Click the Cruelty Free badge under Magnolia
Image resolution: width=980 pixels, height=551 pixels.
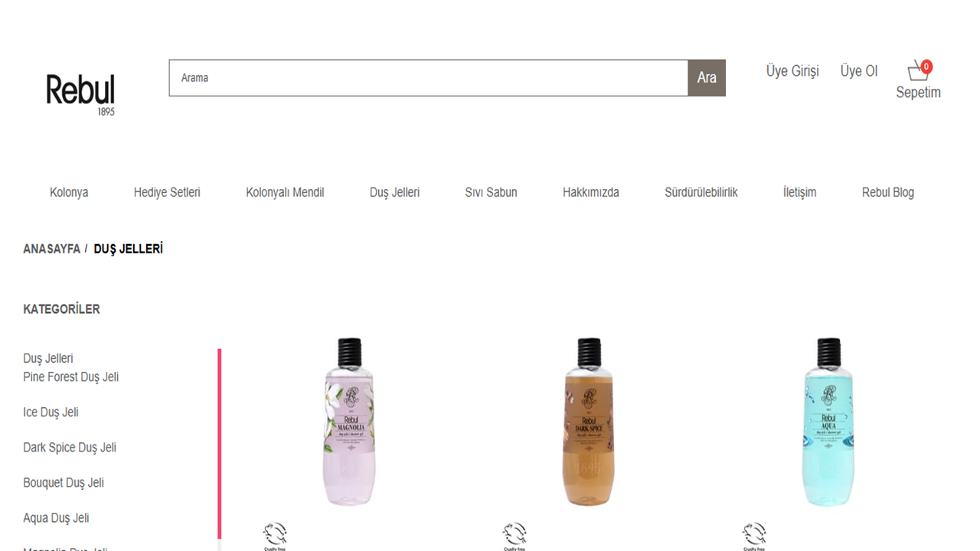coord(275,536)
